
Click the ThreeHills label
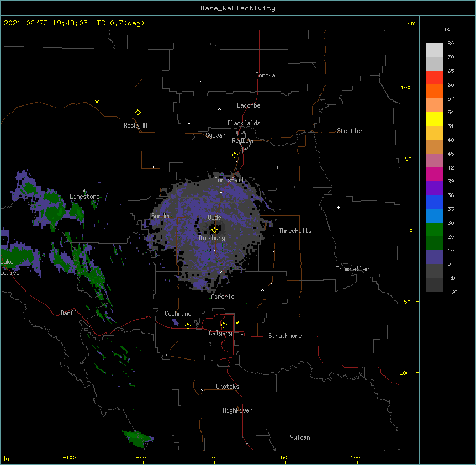point(295,231)
